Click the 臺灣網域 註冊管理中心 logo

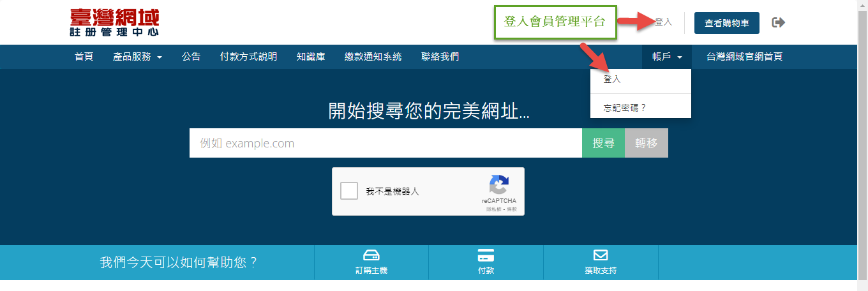tap(115, 22)
